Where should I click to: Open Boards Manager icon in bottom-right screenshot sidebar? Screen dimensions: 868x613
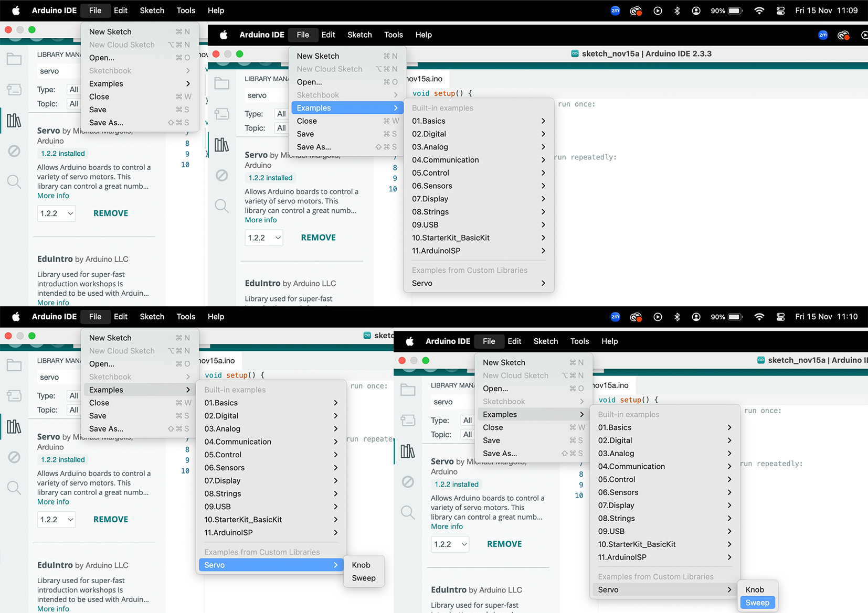(408, 420)
